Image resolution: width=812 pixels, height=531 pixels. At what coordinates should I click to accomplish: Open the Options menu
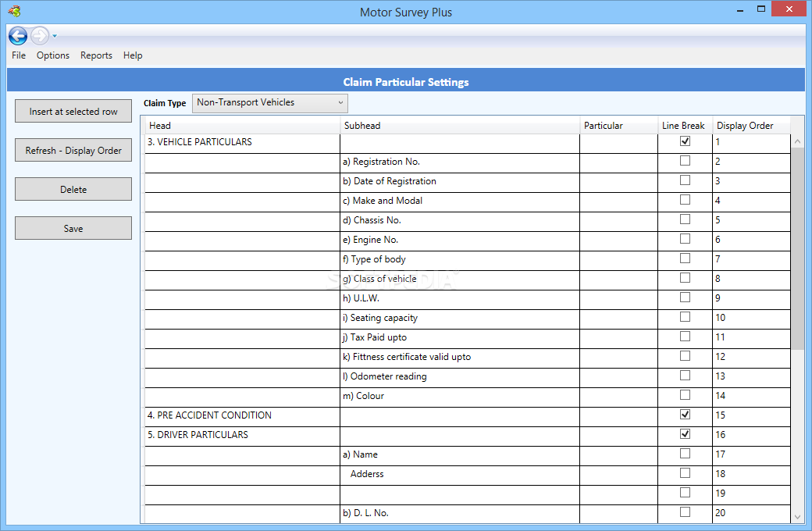53,55
